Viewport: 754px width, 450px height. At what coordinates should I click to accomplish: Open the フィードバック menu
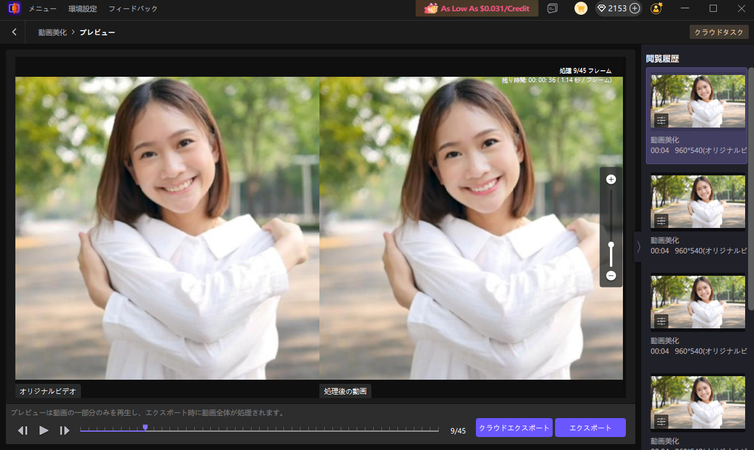[133, 9]
